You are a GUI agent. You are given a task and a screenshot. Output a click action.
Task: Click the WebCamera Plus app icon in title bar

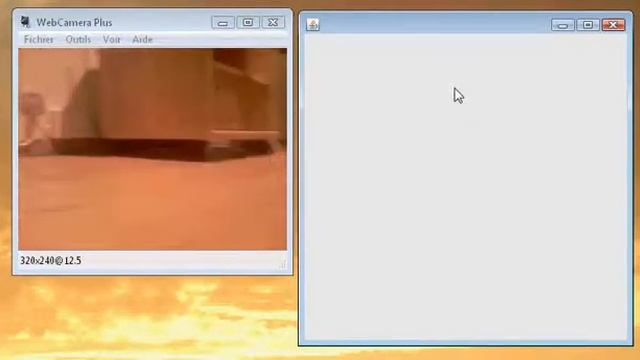coord(25,22)
